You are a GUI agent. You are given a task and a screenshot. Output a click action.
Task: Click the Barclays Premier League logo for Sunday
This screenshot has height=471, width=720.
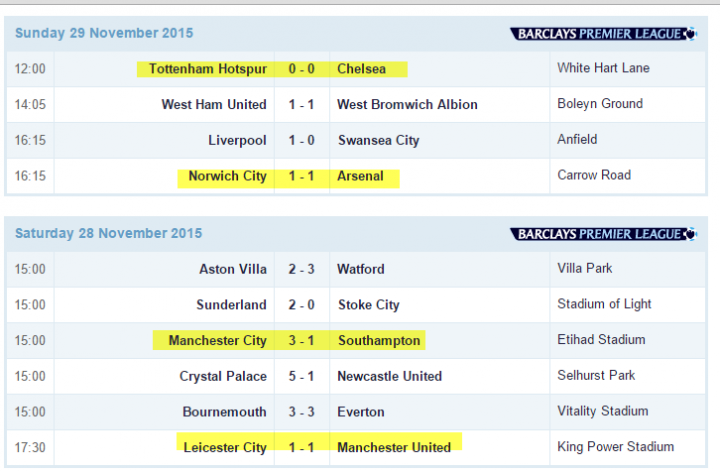pyautogui.click(x=603, y=34)
